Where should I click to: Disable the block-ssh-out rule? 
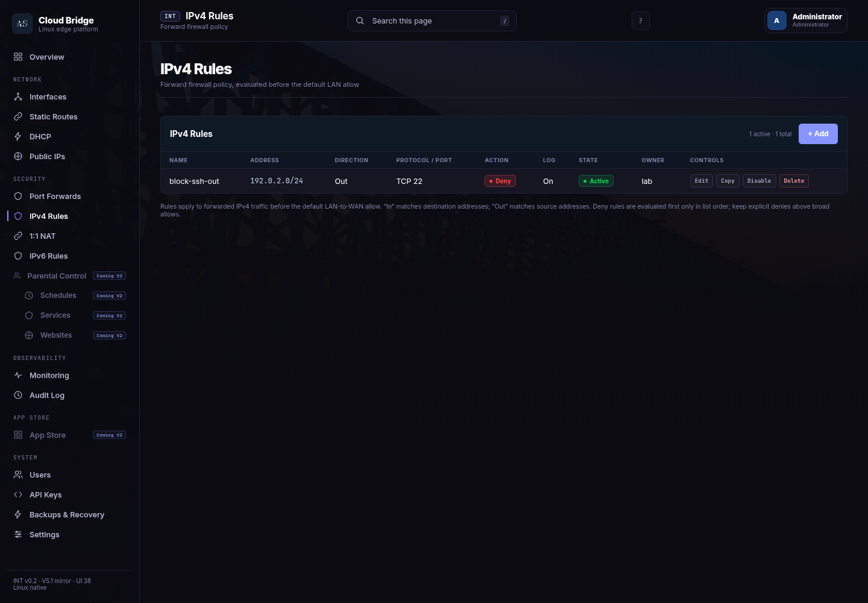759,181
